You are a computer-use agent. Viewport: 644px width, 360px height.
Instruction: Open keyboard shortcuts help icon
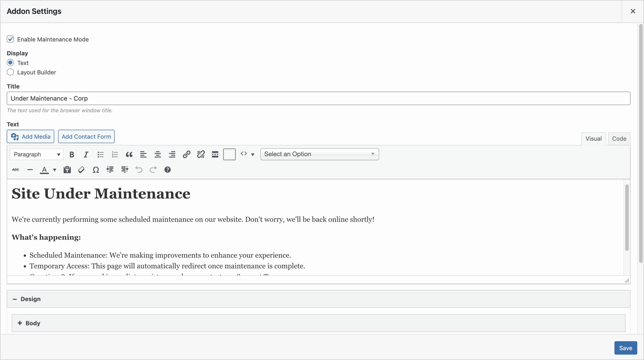coord(168,170)
